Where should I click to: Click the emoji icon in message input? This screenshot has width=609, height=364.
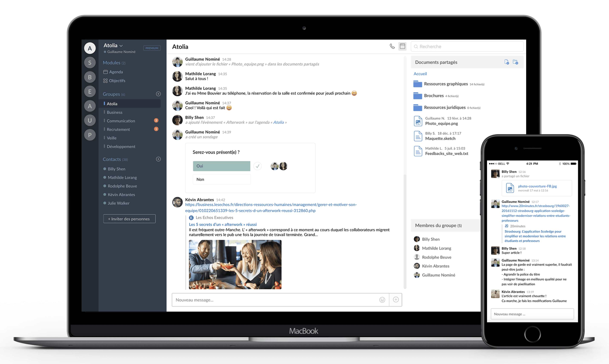click(382, 299)
